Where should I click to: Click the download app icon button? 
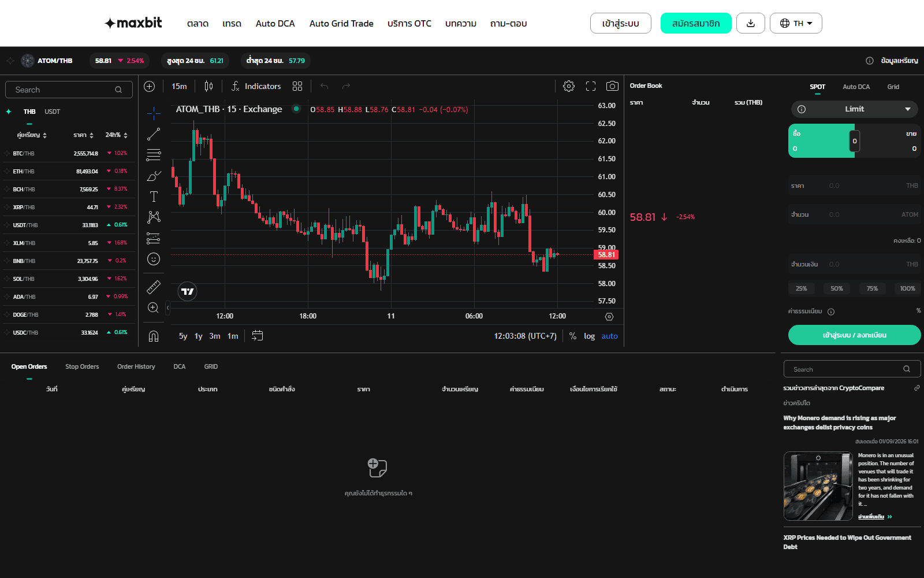coord(751,23)
